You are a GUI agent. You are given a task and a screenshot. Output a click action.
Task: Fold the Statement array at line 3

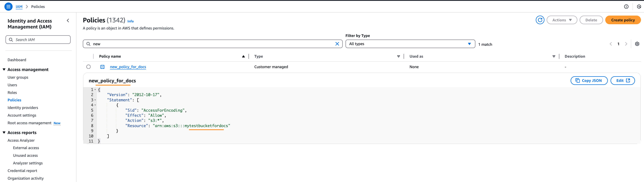coord(95,100)
